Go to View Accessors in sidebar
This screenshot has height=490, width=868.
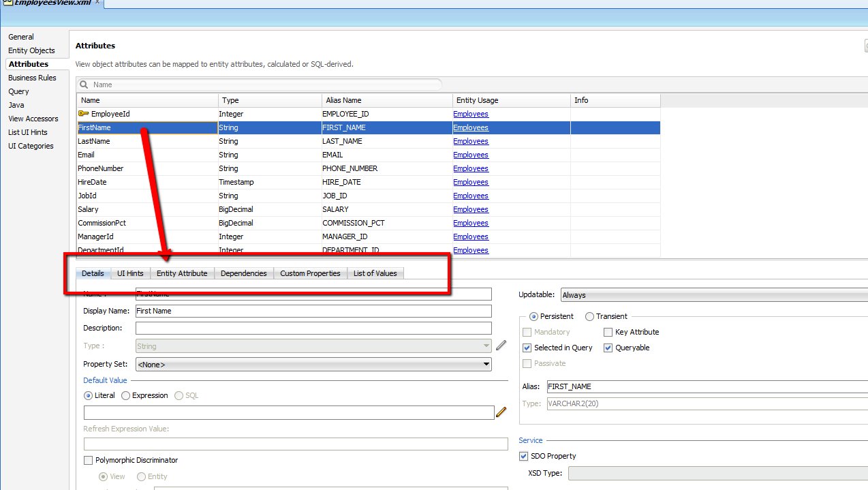click(33, 119)
